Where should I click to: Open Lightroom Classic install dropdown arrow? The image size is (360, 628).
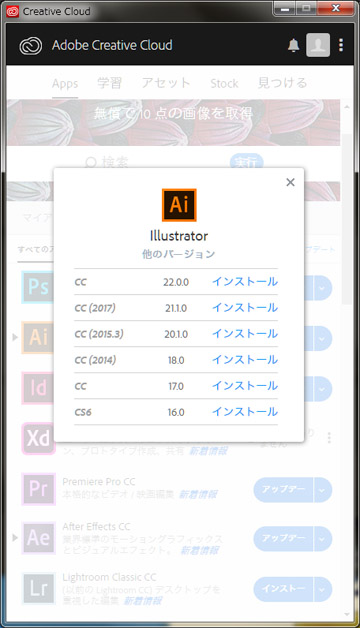[x=323, y=589]
